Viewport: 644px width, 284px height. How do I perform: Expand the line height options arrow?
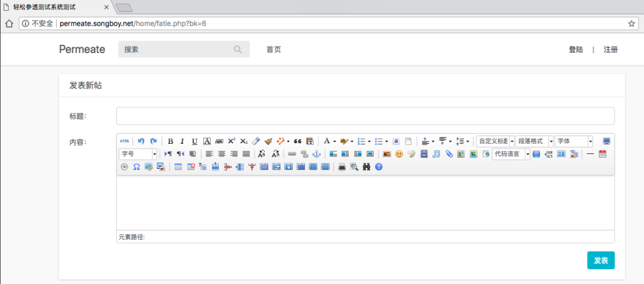coord(467,142)
